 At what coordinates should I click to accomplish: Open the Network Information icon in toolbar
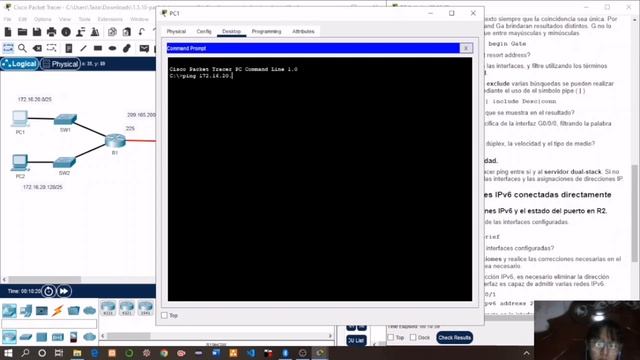coord(66,32)
